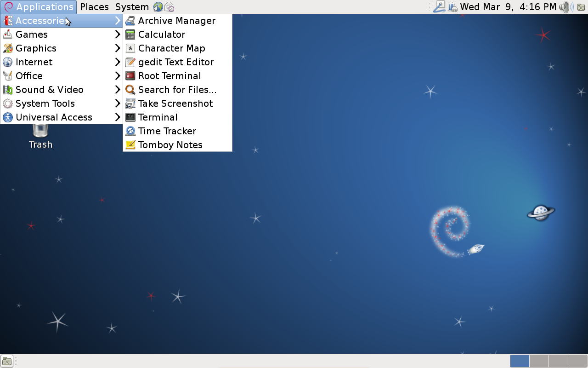Select the highlighted Accessories category
The width and height of the screenshot is (588, 368).
[62, 21]
